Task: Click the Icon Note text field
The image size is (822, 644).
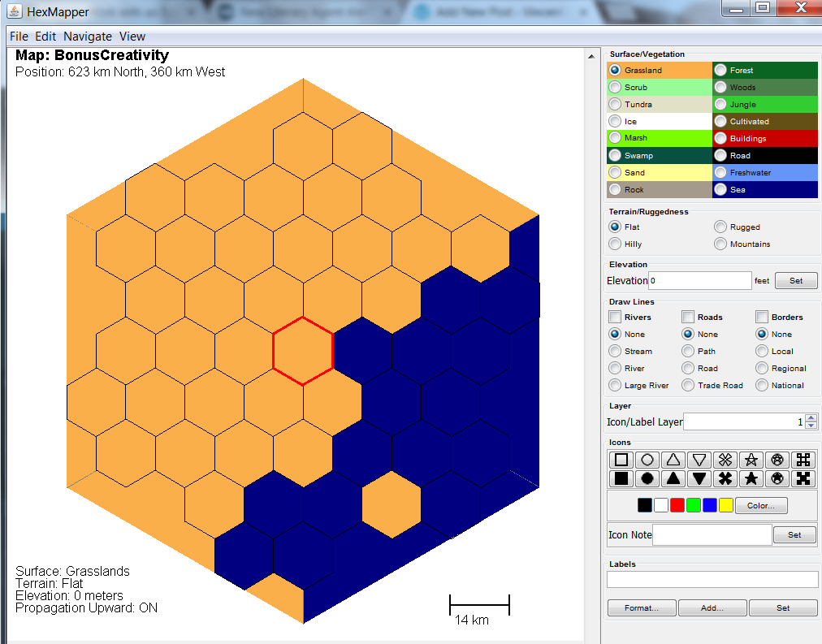Action: pos(712,534)
